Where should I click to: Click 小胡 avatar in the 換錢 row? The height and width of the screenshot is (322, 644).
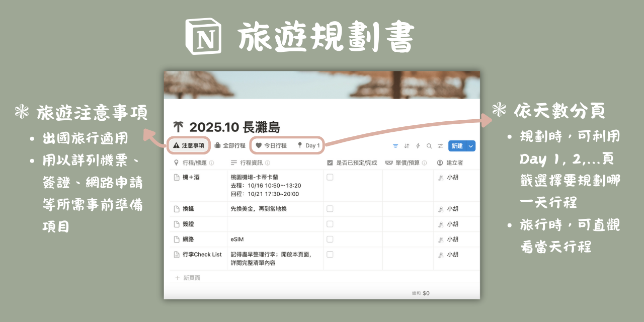tap(440, 209)
